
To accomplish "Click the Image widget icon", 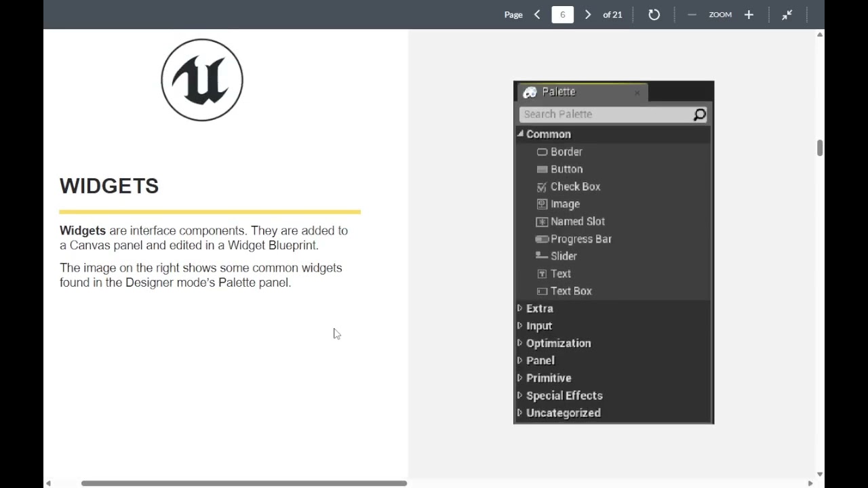I will coord(542,204).
